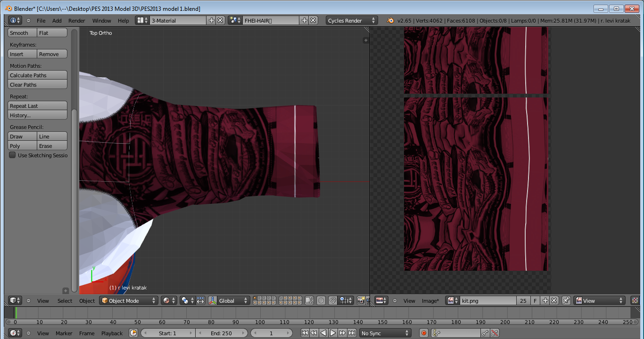Click the insert keyframes key icon
644x339 pixels.
[485, 333]
